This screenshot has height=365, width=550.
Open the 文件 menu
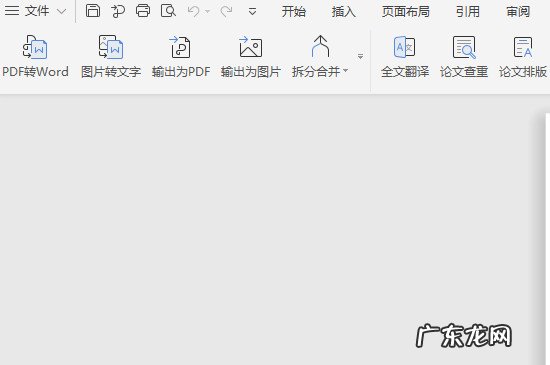coord(37,11)
